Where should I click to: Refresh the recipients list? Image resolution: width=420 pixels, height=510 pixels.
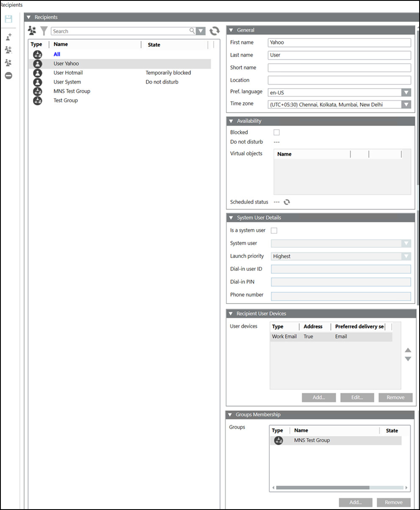pos(215,31)
